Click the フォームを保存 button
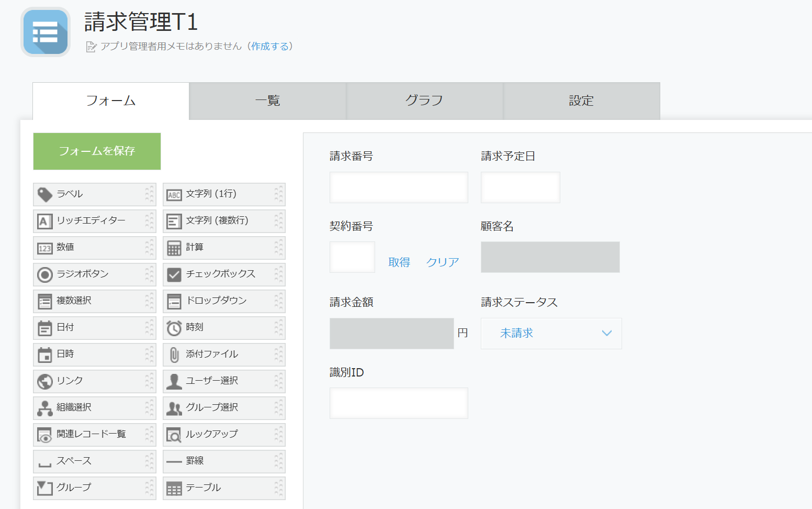 tap(97, 151)
